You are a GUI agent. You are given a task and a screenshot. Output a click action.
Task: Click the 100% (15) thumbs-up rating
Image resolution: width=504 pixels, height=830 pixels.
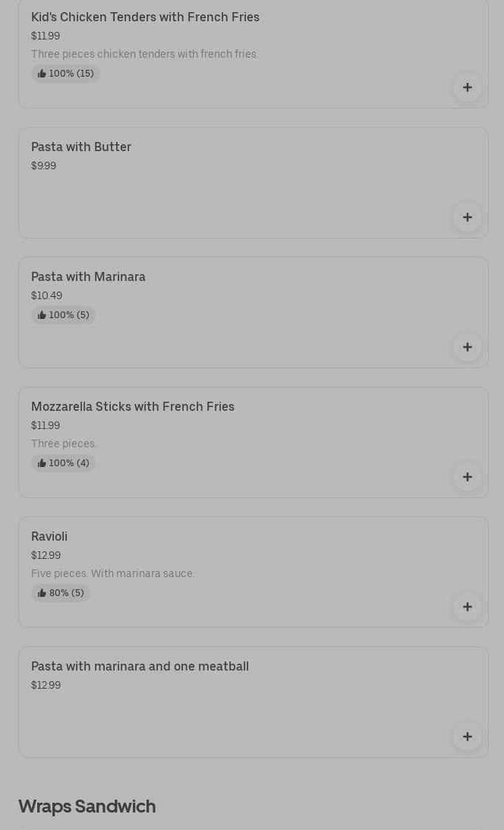(65, 74)
